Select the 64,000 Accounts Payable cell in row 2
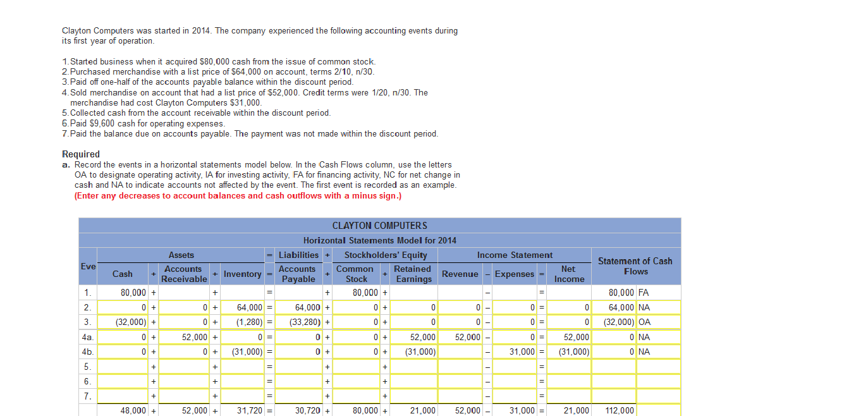Image resolution: width=868 pixels, height=416 pixels. coord(298,307)
